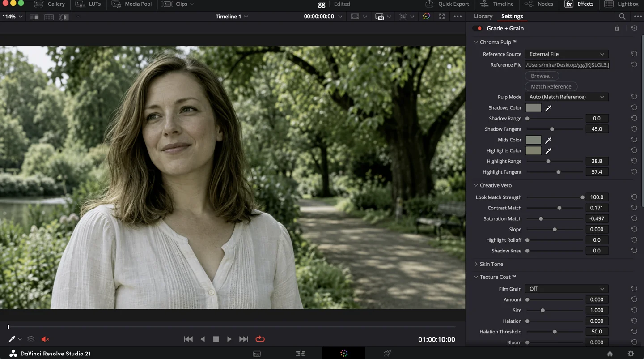Open the Film Grain dropdown
The width and height of the screenshot is (644, 359).
pos(567,289)
